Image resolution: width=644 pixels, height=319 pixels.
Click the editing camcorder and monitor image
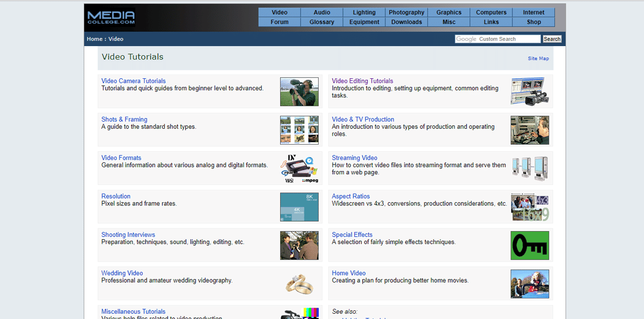(x=529, y=92)
